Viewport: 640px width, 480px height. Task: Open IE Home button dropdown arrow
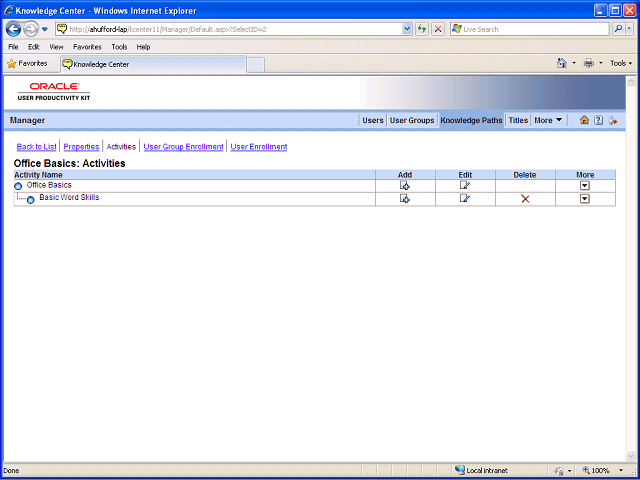click(x=573, y=63)
